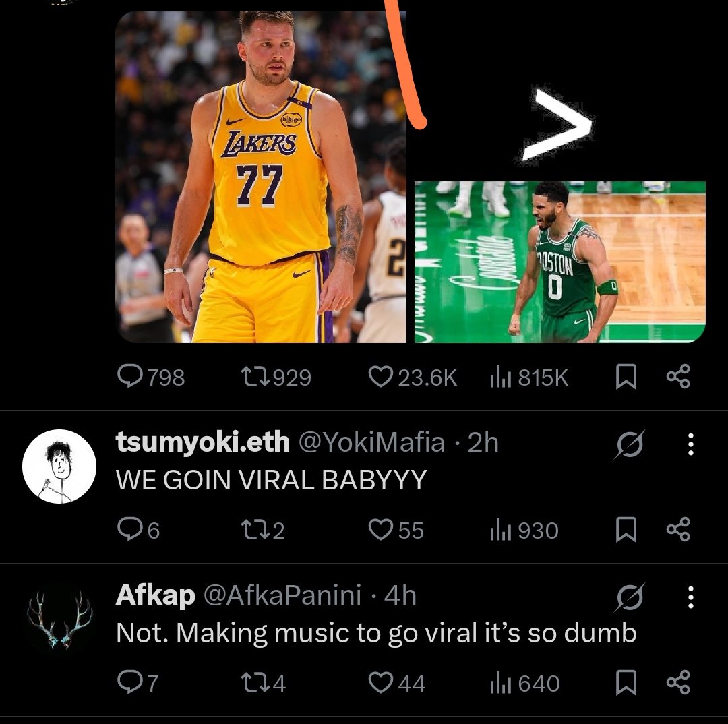The width and height of the screenshot is (728, 724).
Task: Like the WE GOIN VIRAL BABYYY reply
Action: click(x=396, y=530)
